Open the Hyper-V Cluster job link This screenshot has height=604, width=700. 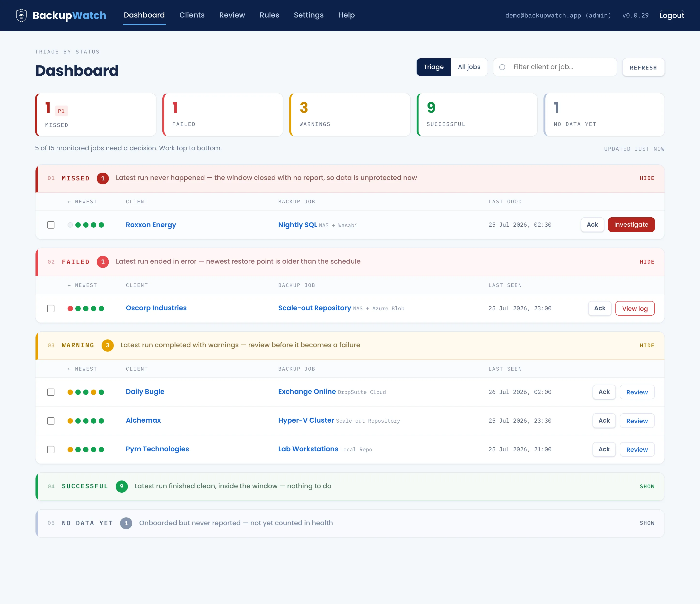pyautogui.click(x=306, y=420)
